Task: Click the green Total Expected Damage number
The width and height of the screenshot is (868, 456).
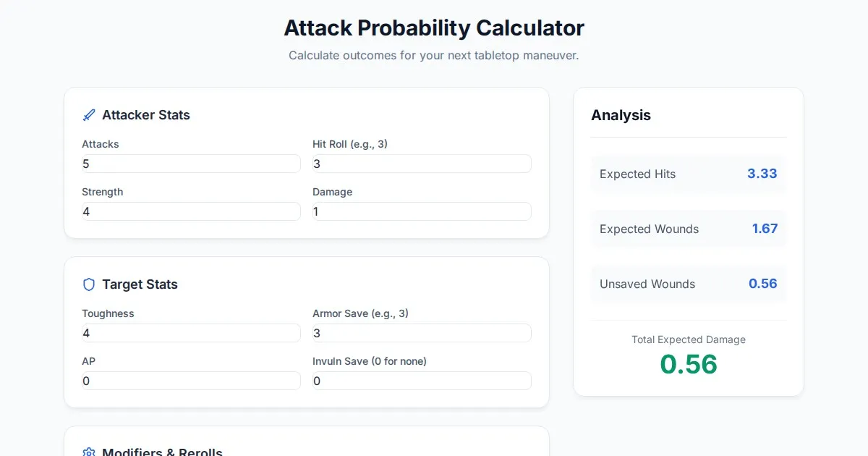Action: pos(689,364)
